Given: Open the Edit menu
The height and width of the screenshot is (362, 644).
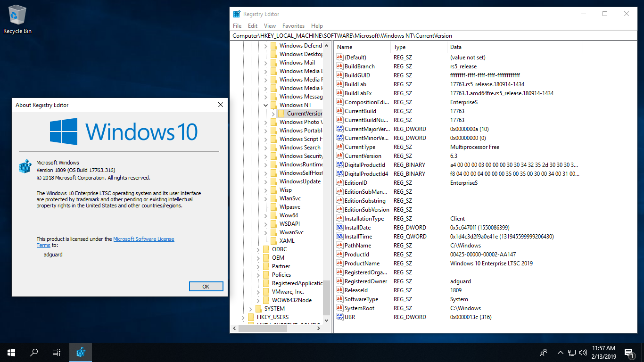Looking at the screenshot, I should (x=253, y=26).
